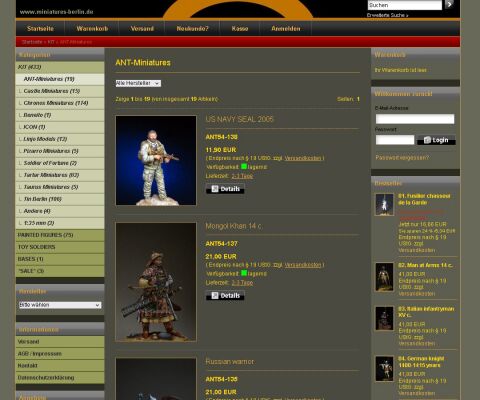
Task: Open Andere (4) subcategory
Action: coord(60,211)
